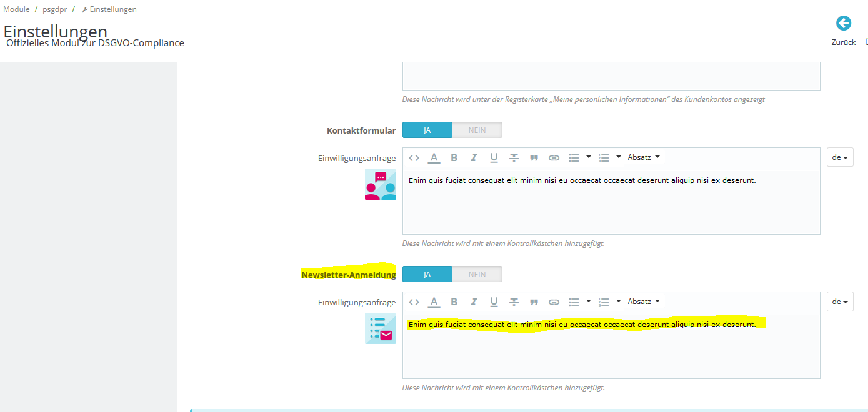
Task: Click Newsletter-Anmeldung label
Action: pyautogui.click(x=349, y=275)
